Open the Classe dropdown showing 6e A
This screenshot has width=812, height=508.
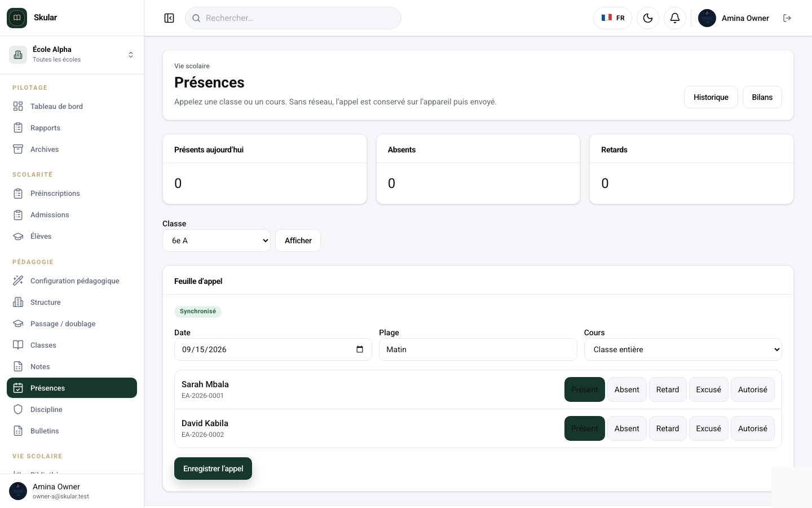[217, 240]
